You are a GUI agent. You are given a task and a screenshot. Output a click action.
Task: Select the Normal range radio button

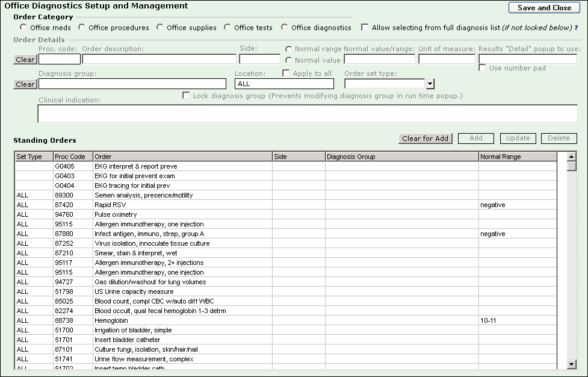click(x=288, y=49)
